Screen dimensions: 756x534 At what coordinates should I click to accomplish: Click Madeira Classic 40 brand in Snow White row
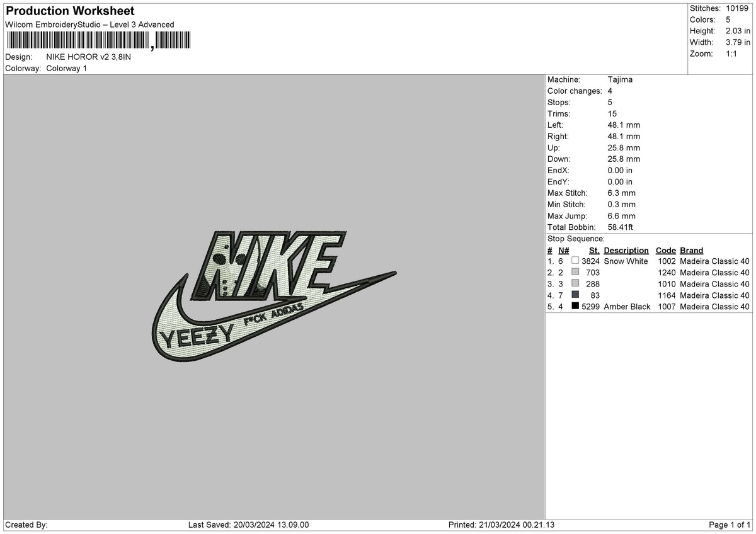click(715, 261)
